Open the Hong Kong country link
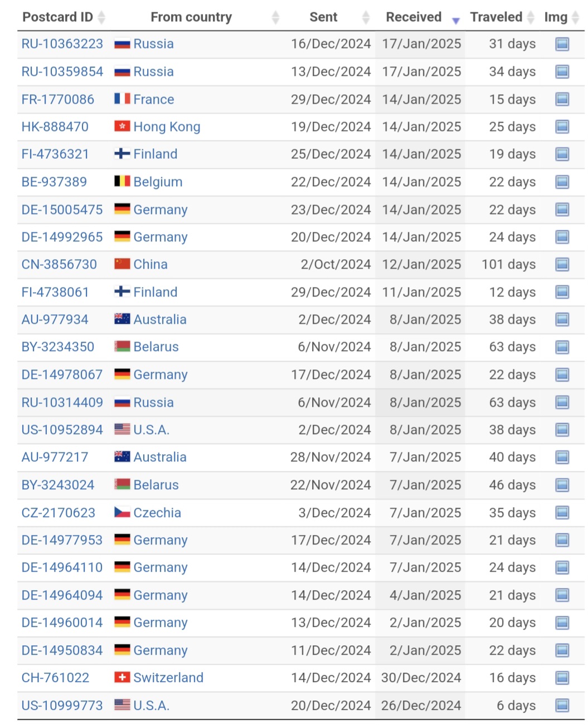 [167, 127]
